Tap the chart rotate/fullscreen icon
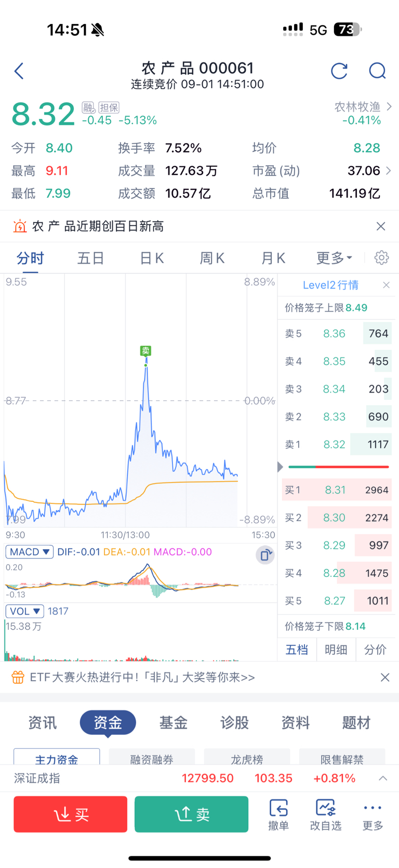399x868 pixels. 265,555
